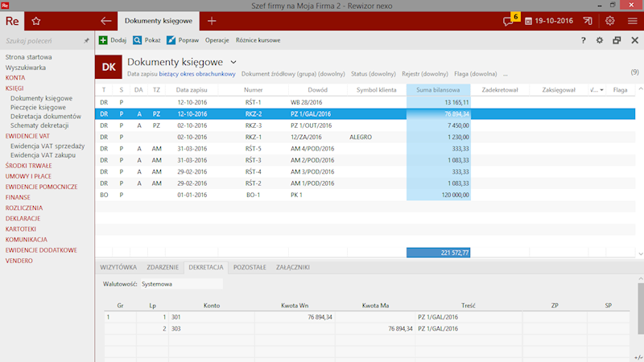The height and width of the screenshot is (362, 644).
Task: Open Ewidencja VAT zakupu
Action: click(43, 154)
